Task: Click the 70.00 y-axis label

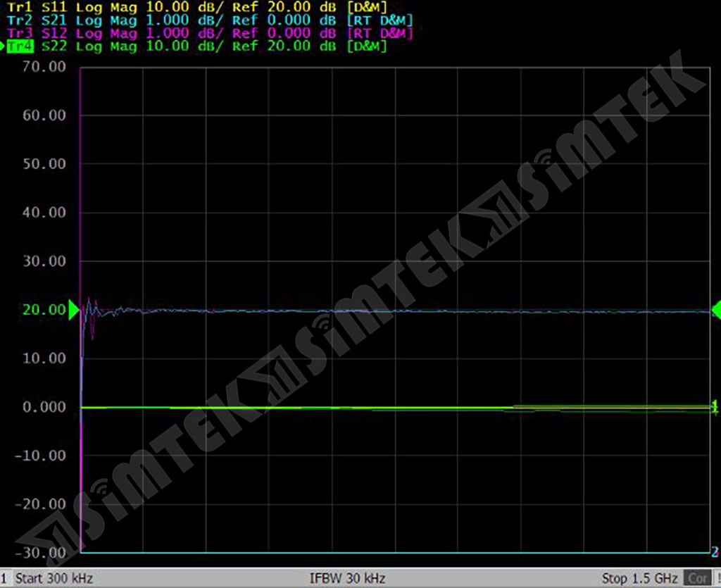Action: 44,67
